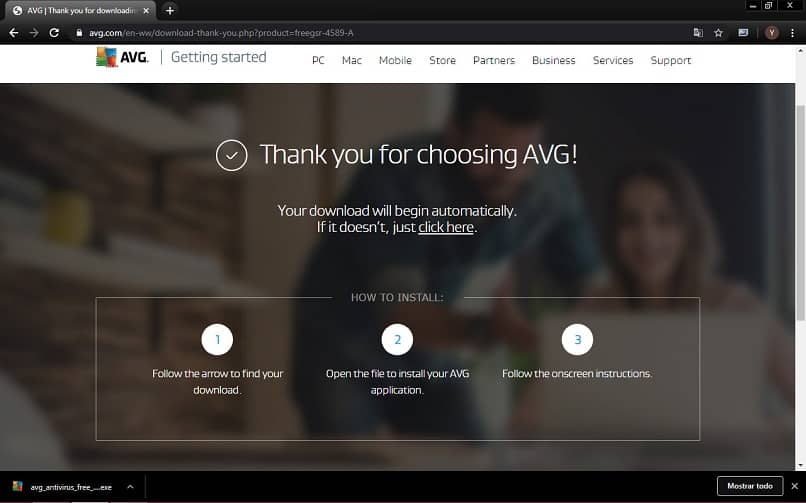Go back with the browser back arrow
Image resolution: width=806 pixels, height=503 pixels.
pyautogui.click(x=14, y=33)
